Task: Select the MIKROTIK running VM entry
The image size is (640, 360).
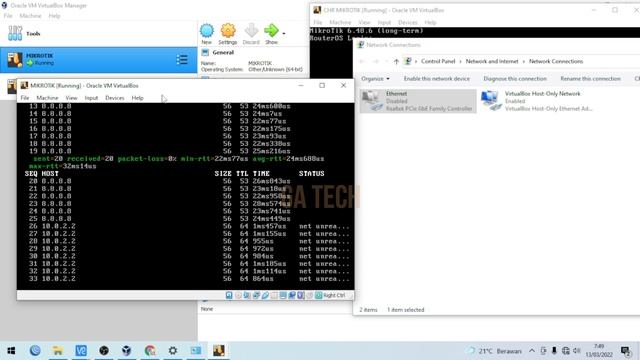Action: pos(98,60)
